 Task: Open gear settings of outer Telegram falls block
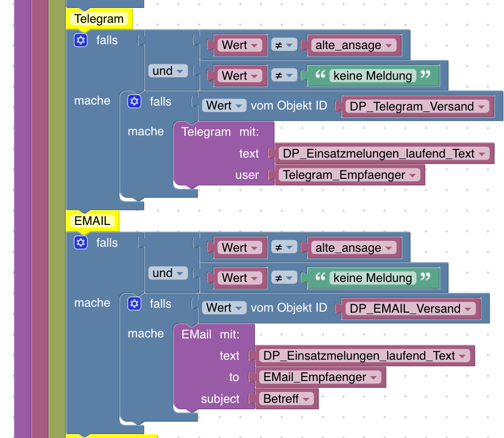coord(81,41)
